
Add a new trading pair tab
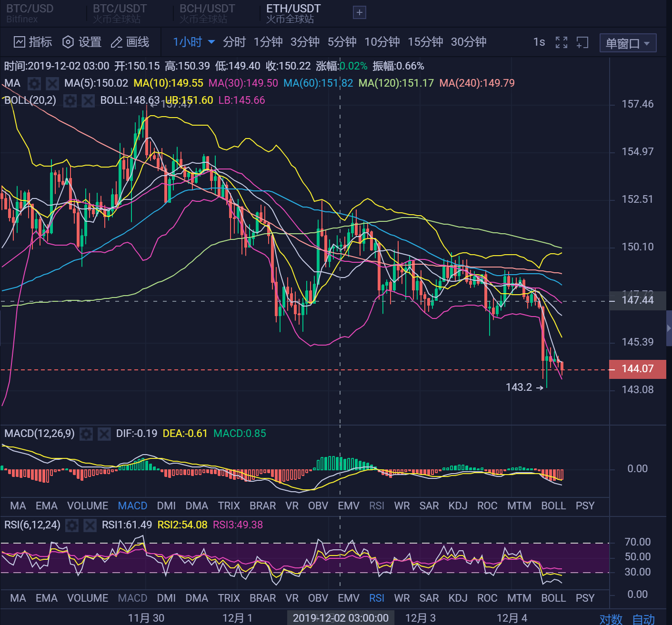click(x=360, y=12)
